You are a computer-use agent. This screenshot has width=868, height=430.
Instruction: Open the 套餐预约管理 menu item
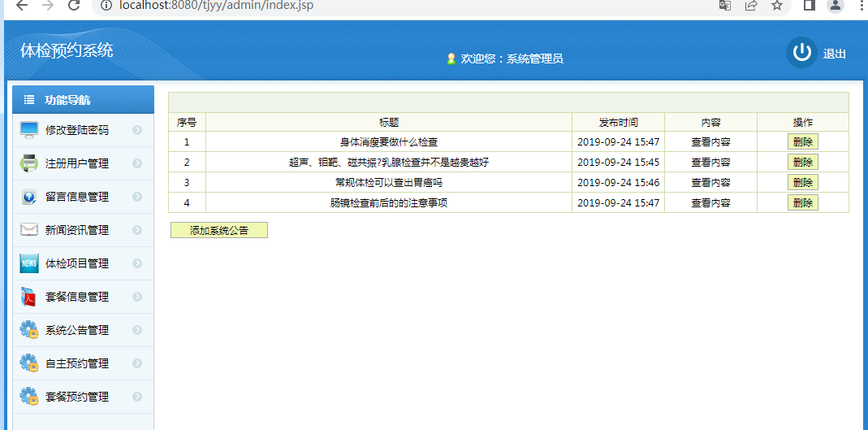click(x=77, y=397)
